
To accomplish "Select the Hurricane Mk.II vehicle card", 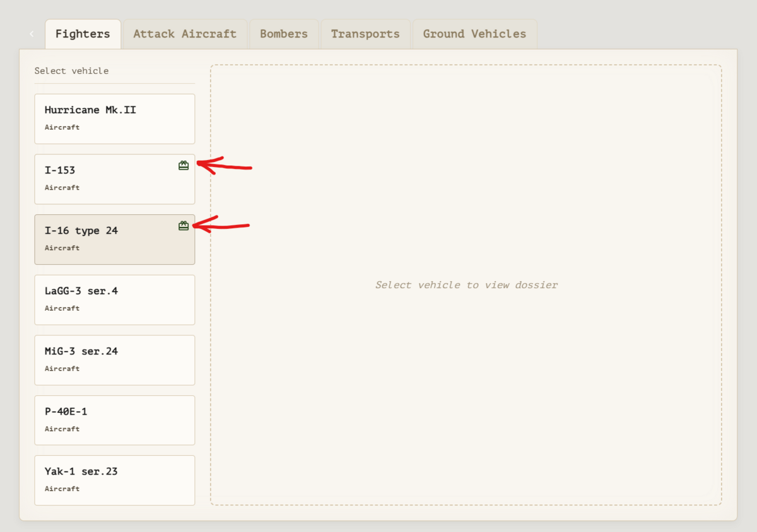I will pyautogui.click(x=114, y=119).
